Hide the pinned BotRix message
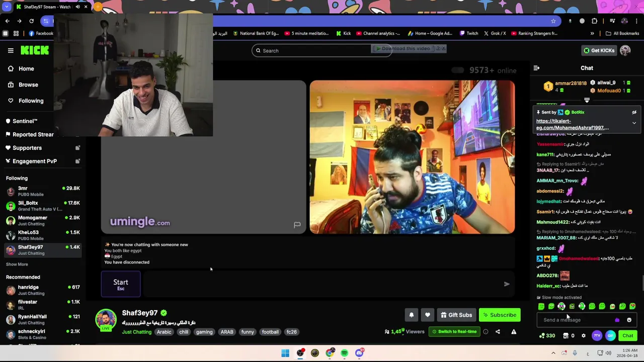644x362 pixels. coord(634,113)
